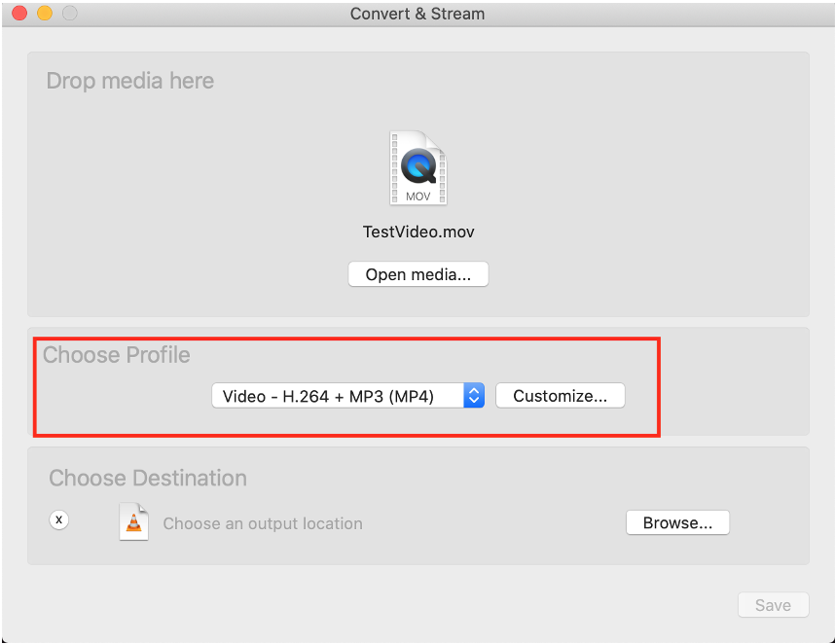Image resolution: width=835 pixels, height=644 pixels.
Task: Click the Choose Destination heading
Action: tap(148, 479)
